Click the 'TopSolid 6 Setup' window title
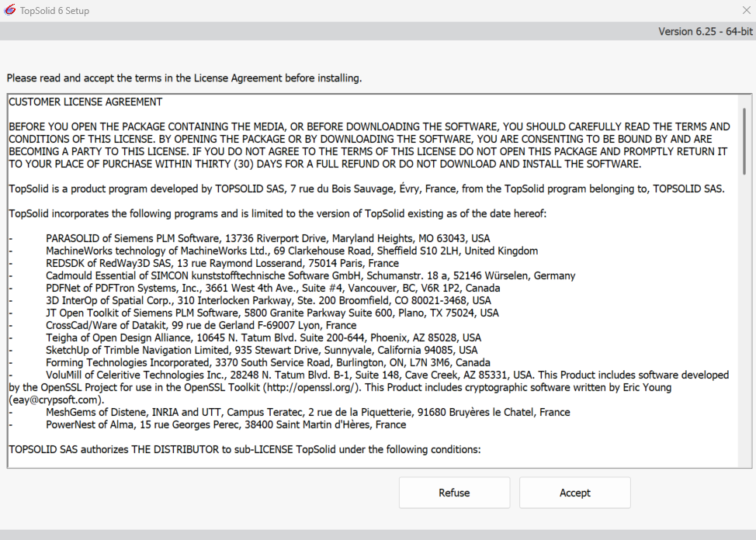 [54, 11]
